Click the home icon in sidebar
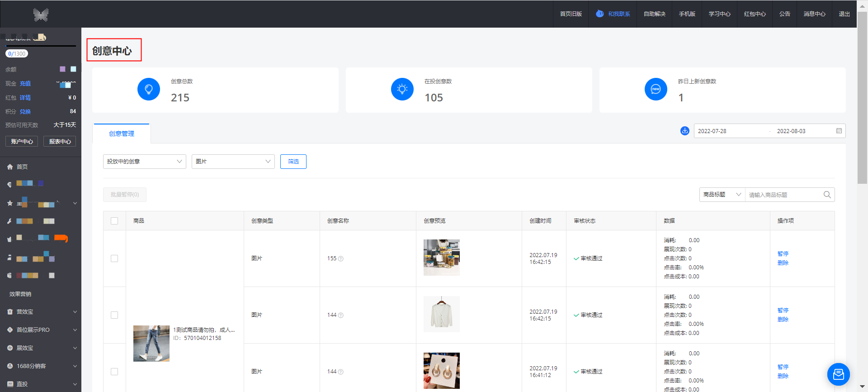 (x=10, y=167)
